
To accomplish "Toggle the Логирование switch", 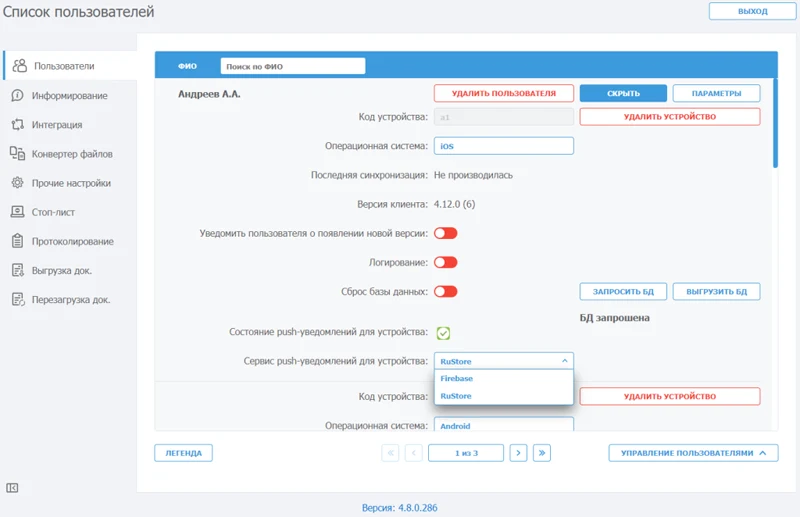I will (x=445, y=262).
